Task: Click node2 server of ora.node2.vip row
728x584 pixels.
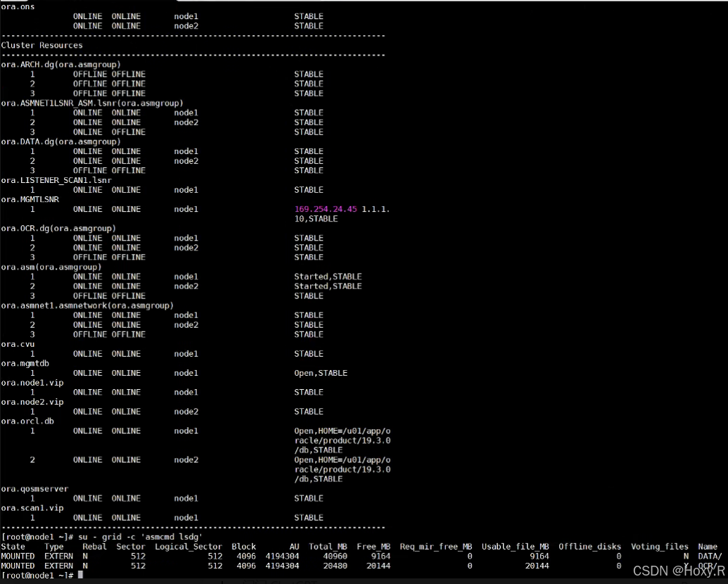Action: (186, 412)
